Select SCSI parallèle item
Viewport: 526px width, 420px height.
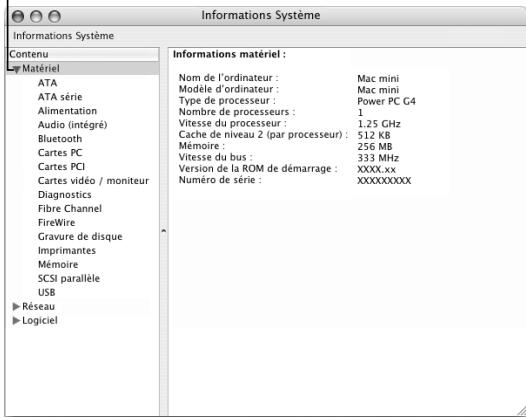(x=69, y=278)
